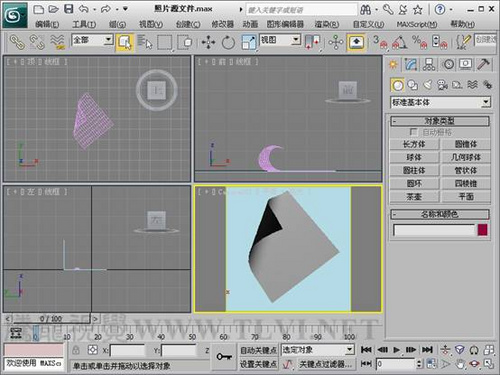Open the 选定对象 key filter dropdown
The image size is (500, 375).
click(317, 350)
